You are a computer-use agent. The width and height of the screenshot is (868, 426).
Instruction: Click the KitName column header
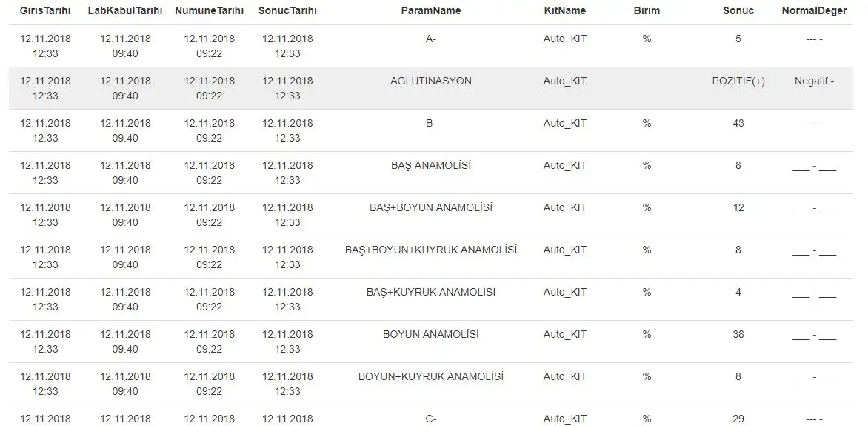point(564,11)
